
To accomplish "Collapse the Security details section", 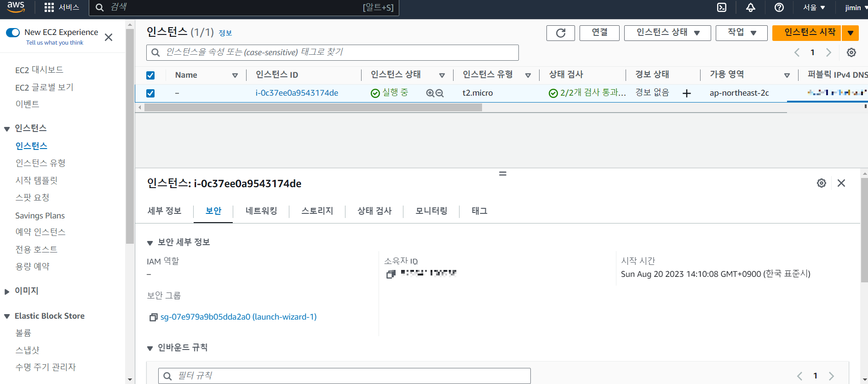I will [x=149, y=243].
